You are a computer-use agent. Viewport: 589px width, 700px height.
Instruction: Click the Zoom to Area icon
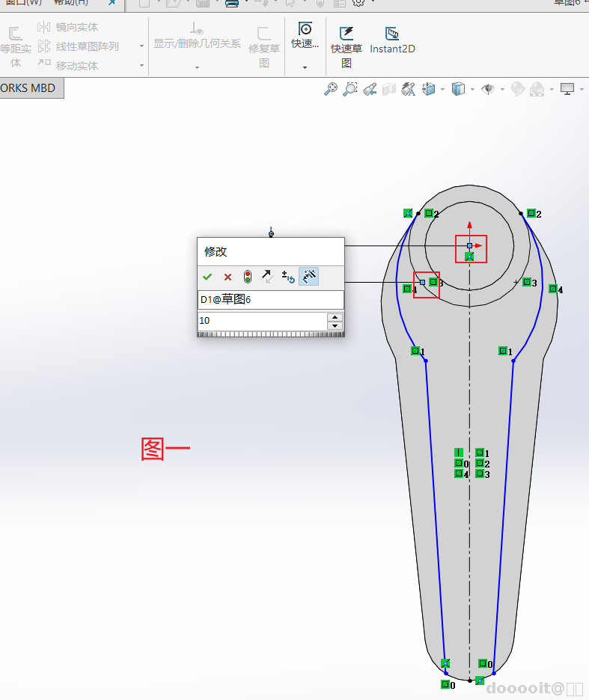pos(350,90)
